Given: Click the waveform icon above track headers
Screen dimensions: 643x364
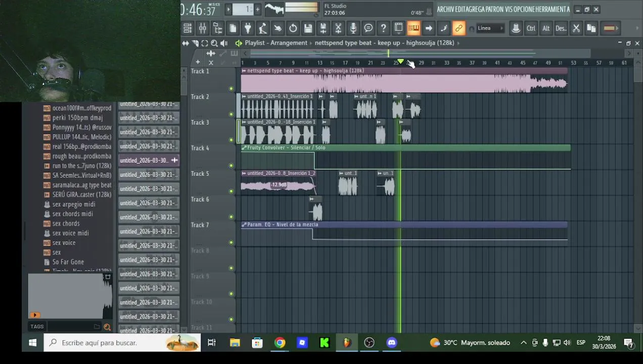Looking at the screenshot, I should pyautogui.click(x=211, y=53).
